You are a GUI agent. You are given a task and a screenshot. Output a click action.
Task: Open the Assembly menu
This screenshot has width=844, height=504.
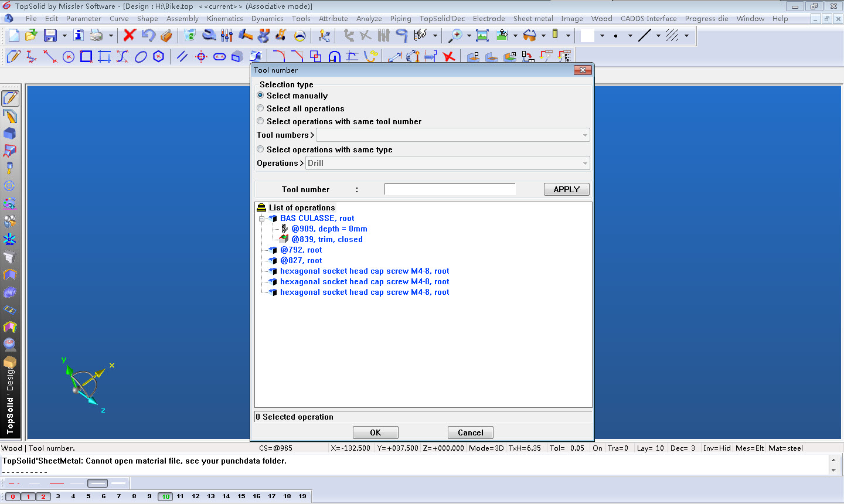182,19
